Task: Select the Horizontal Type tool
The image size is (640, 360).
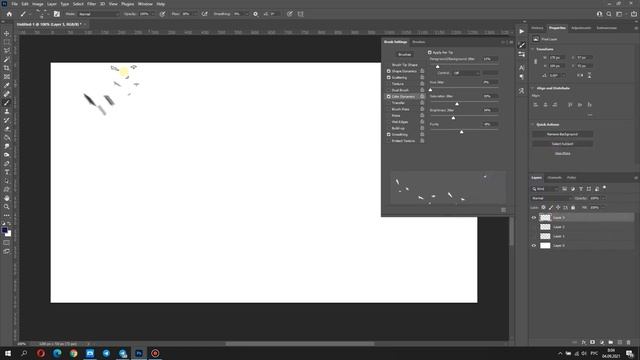Action: (7, 172)
